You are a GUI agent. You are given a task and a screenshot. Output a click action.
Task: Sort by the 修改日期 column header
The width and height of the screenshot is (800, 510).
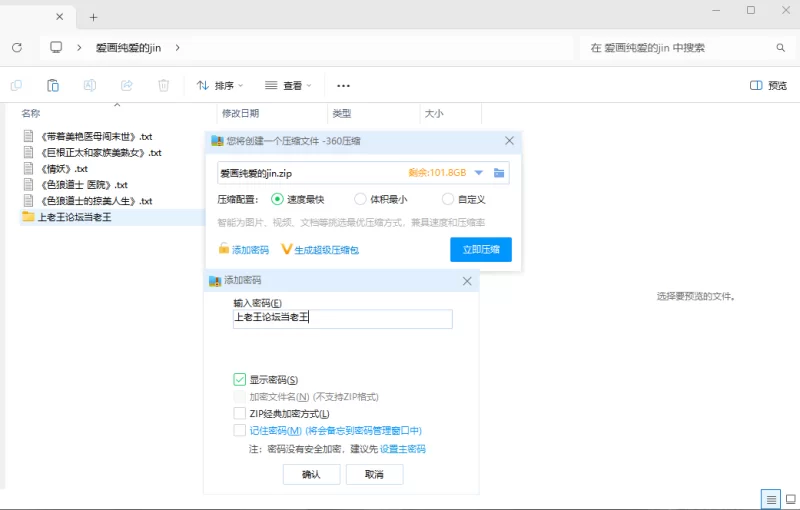coord(240,113)
